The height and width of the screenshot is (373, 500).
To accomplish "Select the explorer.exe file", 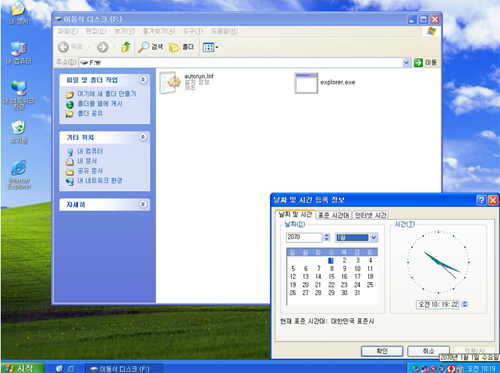I will click(325, 83).
